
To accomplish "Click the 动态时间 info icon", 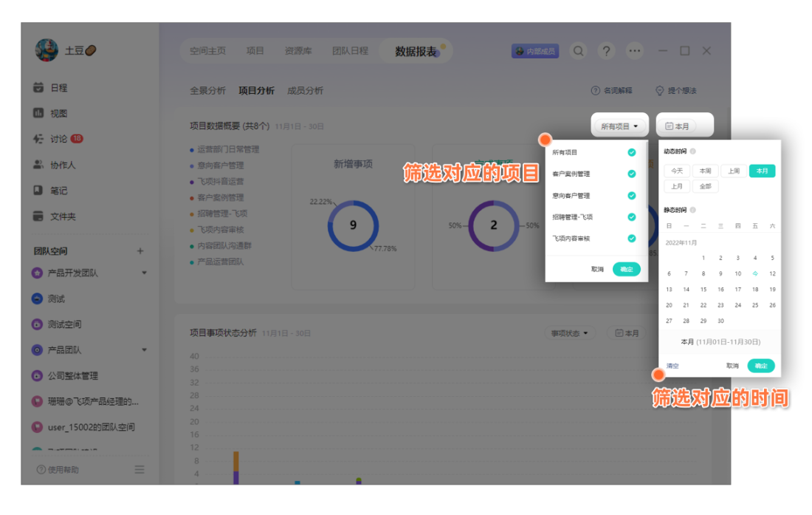I will (x=693, y=151).
